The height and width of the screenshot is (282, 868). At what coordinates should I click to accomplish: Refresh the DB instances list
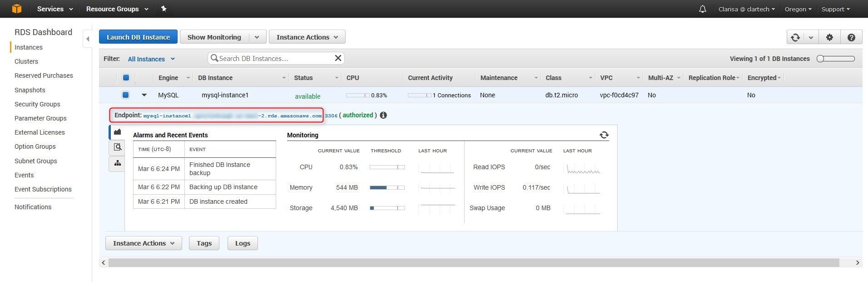pos(795,37)
